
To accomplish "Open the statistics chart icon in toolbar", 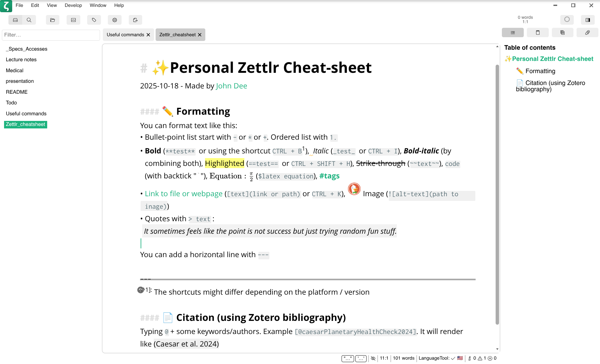I will coord(73,20).
